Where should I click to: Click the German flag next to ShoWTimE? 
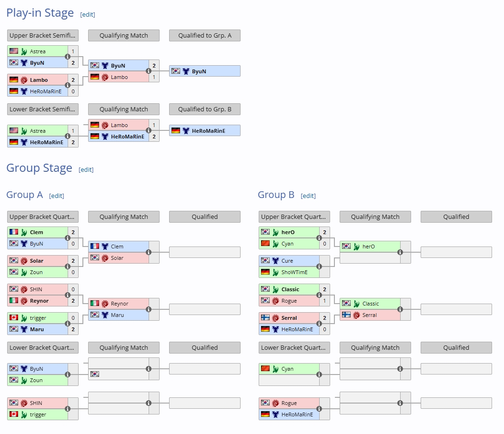pyautogui.click(x=265, y=272)
